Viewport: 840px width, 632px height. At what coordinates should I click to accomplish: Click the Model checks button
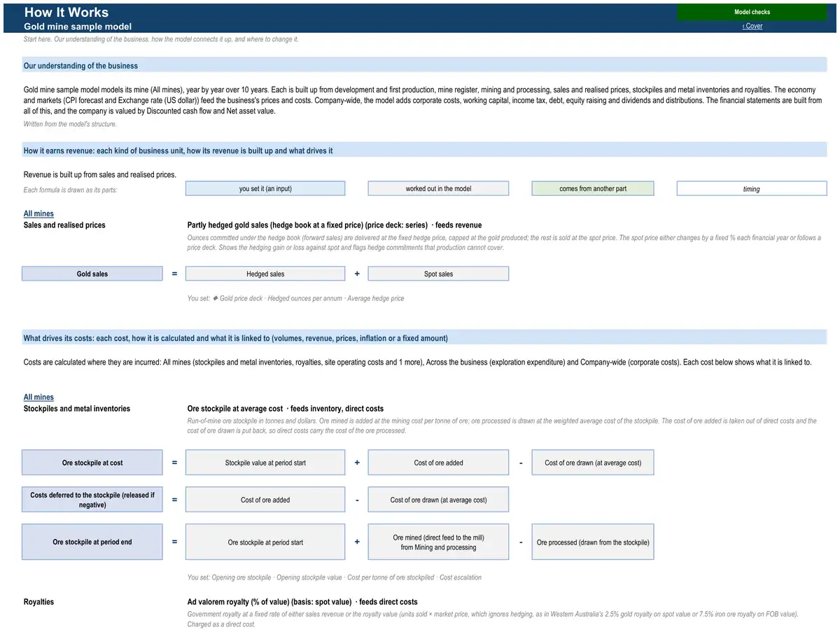(752, 12)
